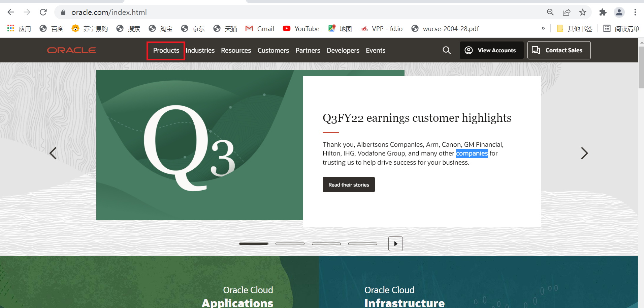The height and width of the screenshot is (308, 644).
Task: Select the fourth carousel slide indicator
Action: (363, 244)
